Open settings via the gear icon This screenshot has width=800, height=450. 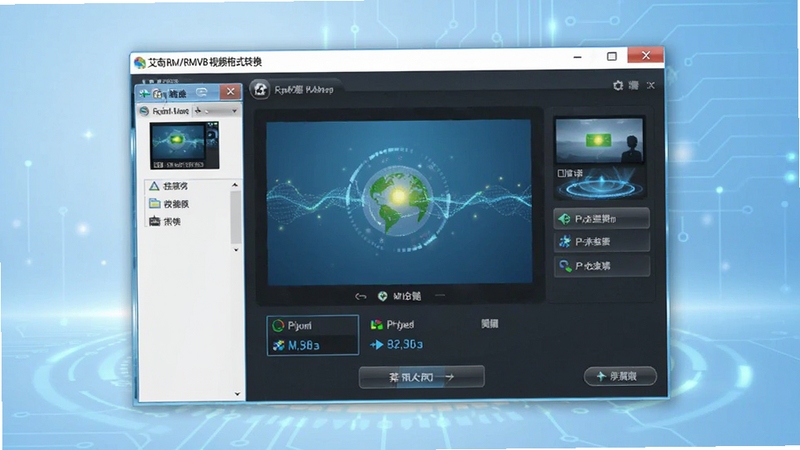(x=618, y=86)
